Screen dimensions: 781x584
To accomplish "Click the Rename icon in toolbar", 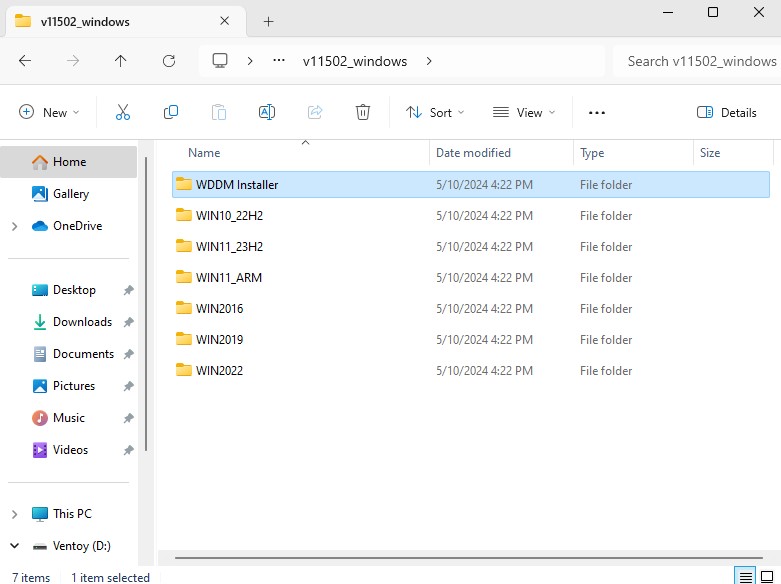I will (267, 112).
